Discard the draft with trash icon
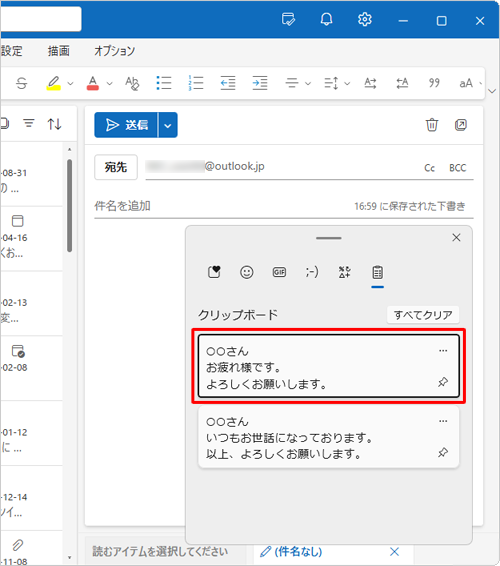 (x=432, y=125)
